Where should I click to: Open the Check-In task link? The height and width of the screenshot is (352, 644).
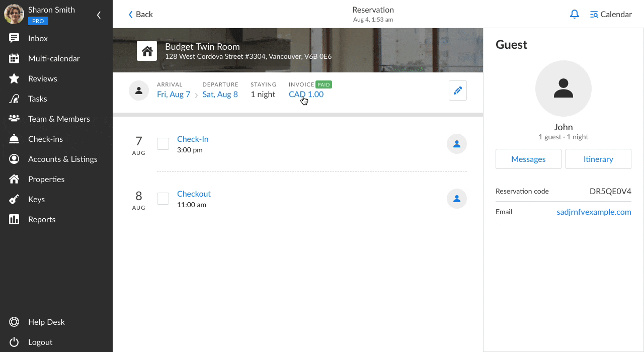(x=193, y=139)
